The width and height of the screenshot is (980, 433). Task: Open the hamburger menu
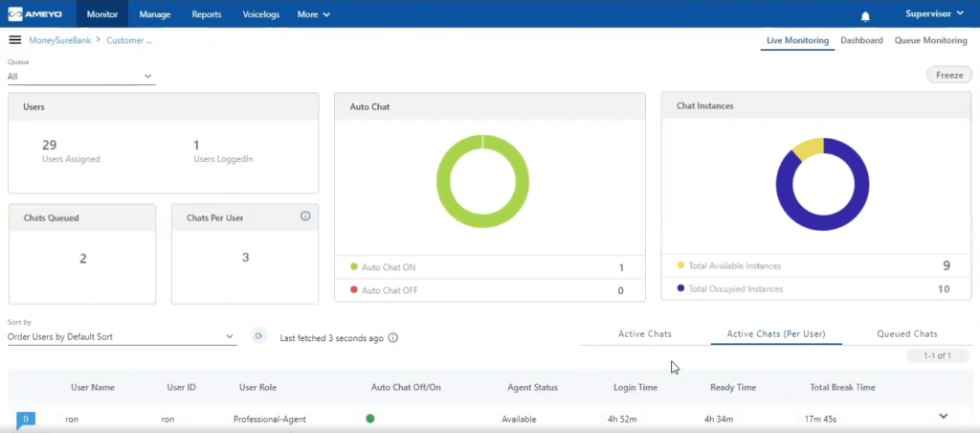click(x=15, y=40)
